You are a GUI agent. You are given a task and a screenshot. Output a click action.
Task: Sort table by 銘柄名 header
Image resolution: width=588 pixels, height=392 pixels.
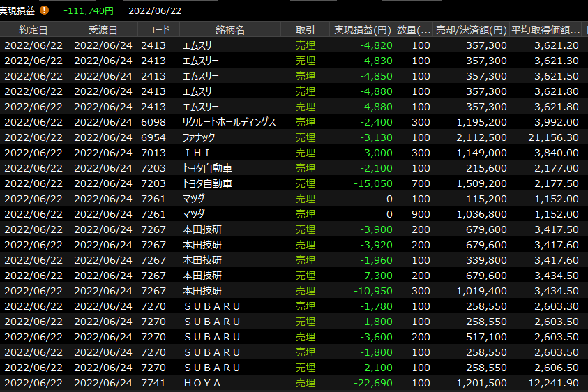(x=230, y=30)
